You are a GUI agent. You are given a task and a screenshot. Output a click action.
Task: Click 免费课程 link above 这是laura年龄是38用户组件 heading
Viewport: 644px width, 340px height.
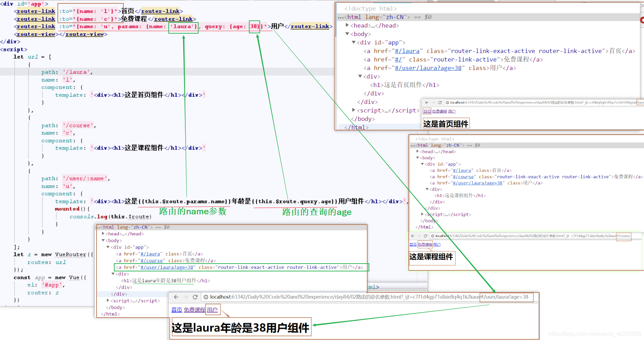(x=194, y=310)
